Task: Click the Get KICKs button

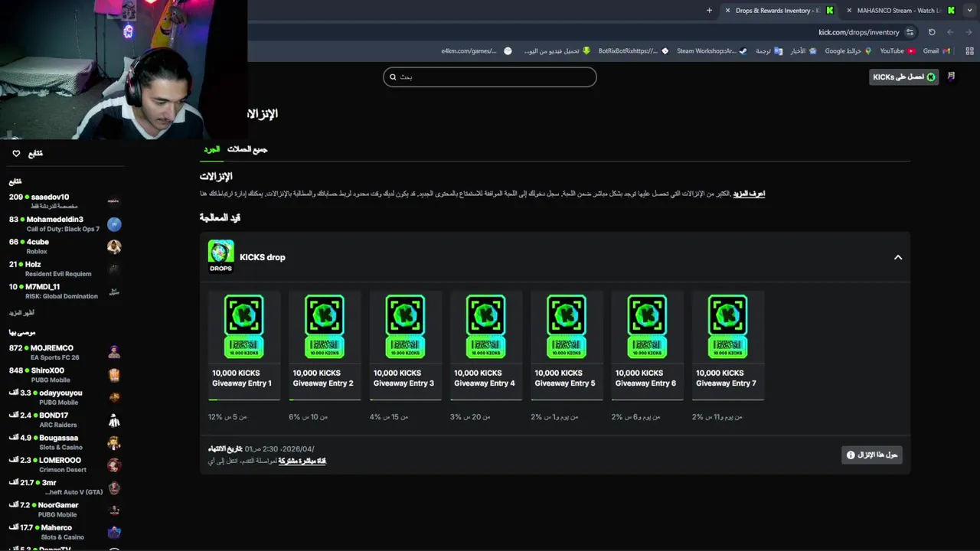Action: pos(903,77)
